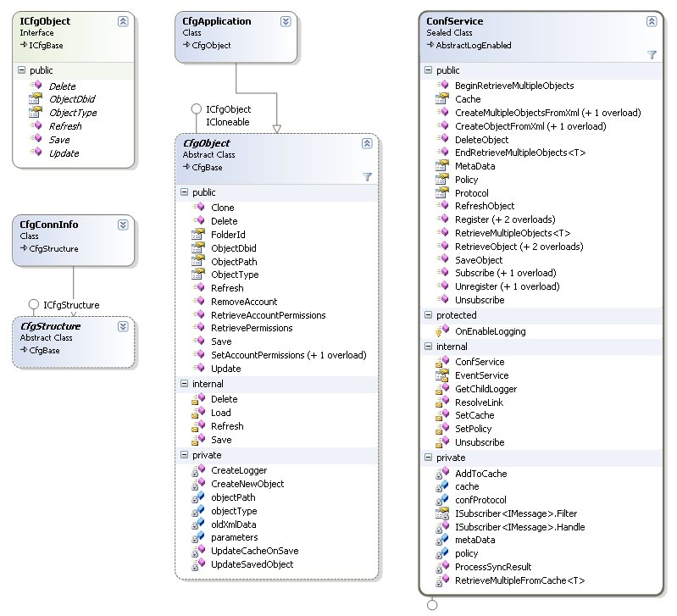The image size is (677, 616).
Task: Click the UpdateSavedObject method icon
Action: tap(198, 564)
